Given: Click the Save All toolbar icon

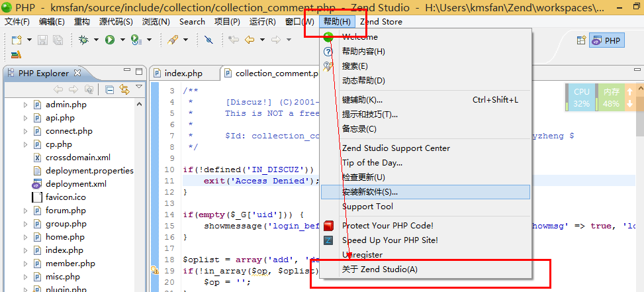Looking at the screenshot, I should pos(58,40).
